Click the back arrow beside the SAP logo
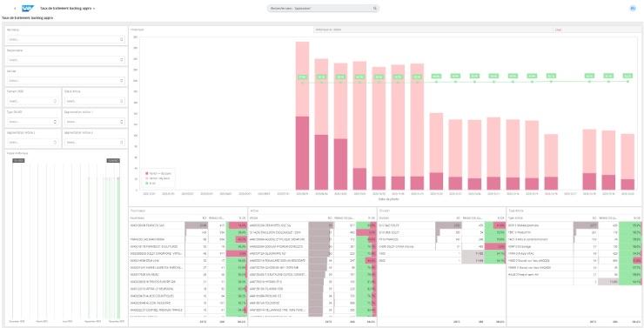The width and height of the screenshot is (644, 328). click(x=15, y=8)
